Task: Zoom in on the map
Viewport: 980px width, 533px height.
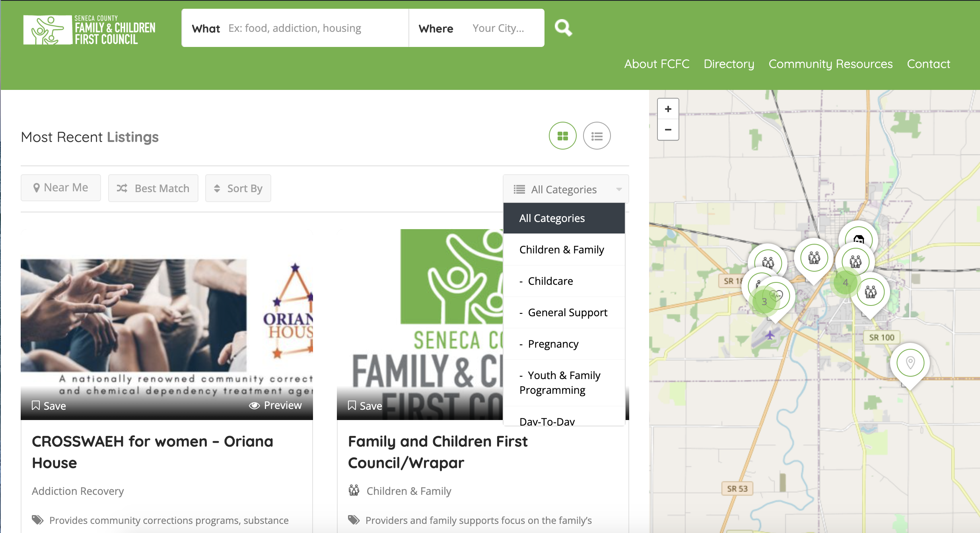Action: [668, 109]
